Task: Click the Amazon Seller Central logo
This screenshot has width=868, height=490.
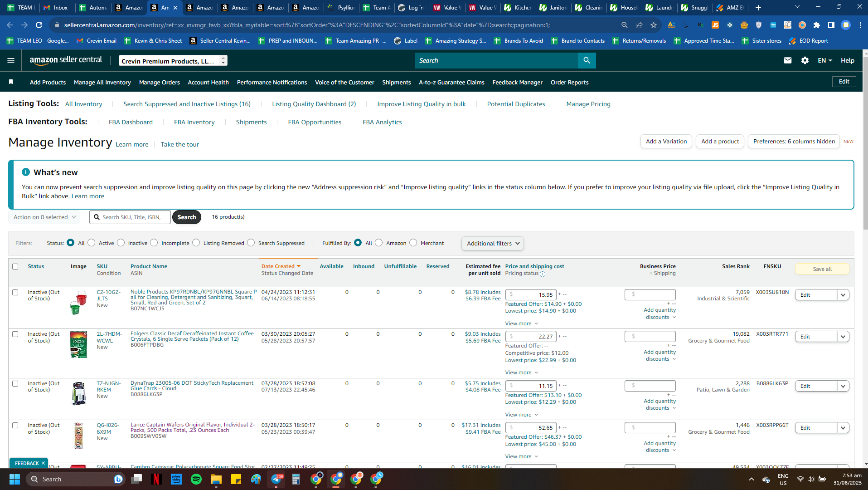Action: (x=66, y=60)
